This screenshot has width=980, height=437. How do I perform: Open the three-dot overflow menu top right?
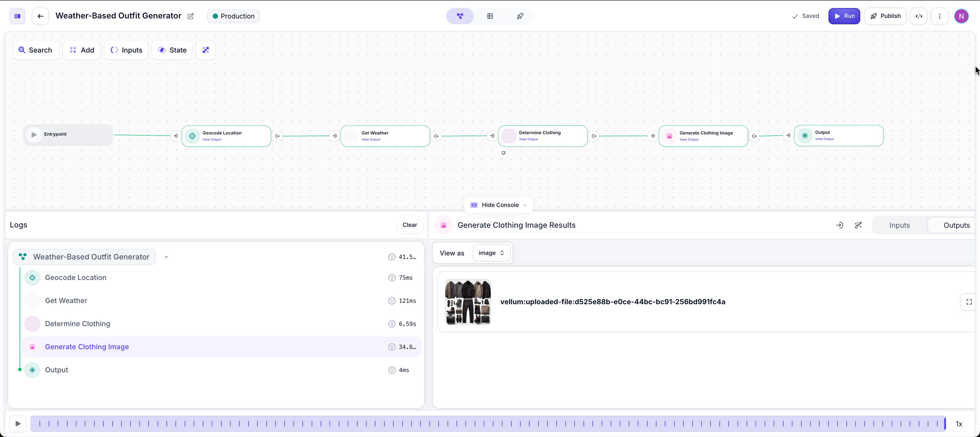pyautogui.click(x=940, y=16)
